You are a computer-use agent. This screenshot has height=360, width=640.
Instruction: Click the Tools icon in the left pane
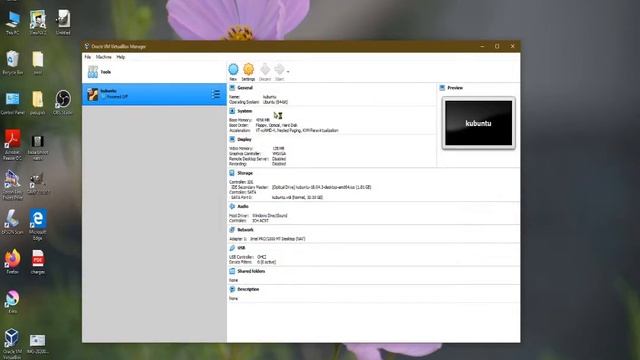tap(93, 72)
